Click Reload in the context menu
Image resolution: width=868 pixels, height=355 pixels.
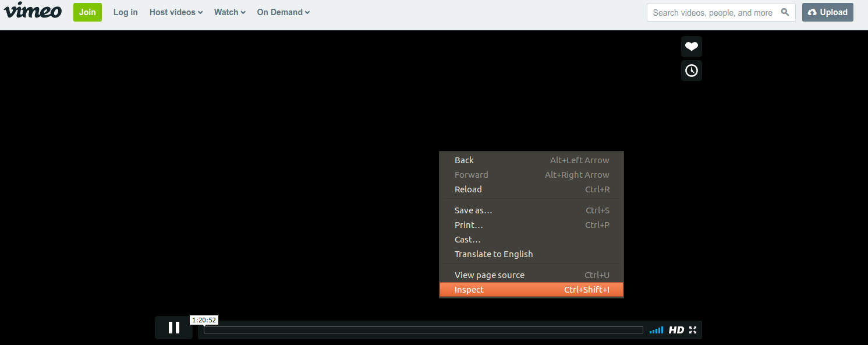468,189
